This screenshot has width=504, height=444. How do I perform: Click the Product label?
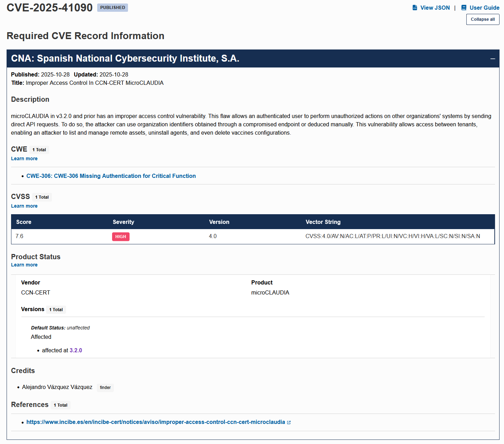pyautogui.click(x=262, y=283)
